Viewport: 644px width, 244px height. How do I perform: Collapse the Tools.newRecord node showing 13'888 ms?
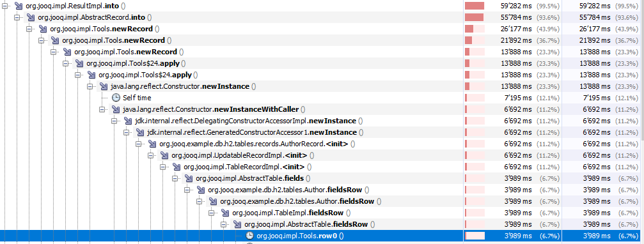click(x=53, y=52)
